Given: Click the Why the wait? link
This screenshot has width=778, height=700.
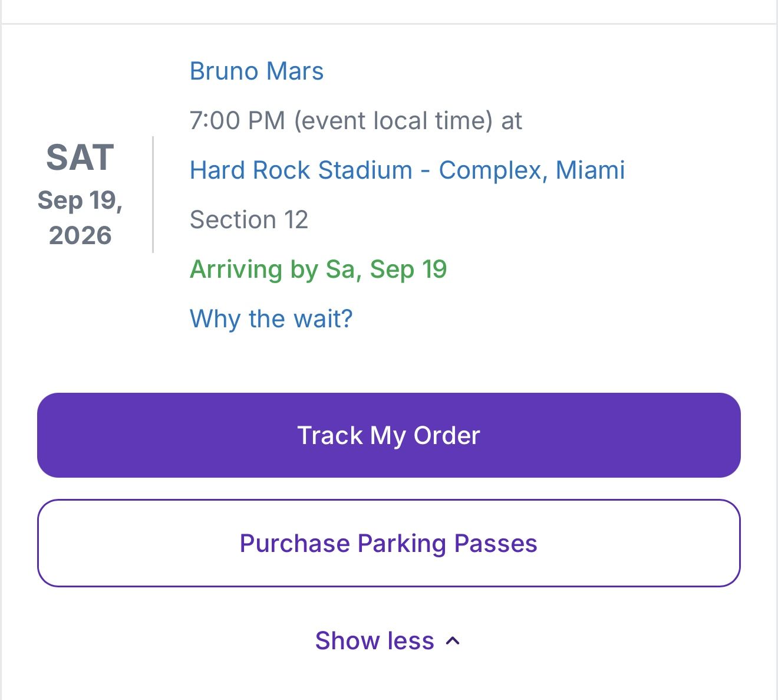Looking at the screenshot, I should tap(271, 319).
